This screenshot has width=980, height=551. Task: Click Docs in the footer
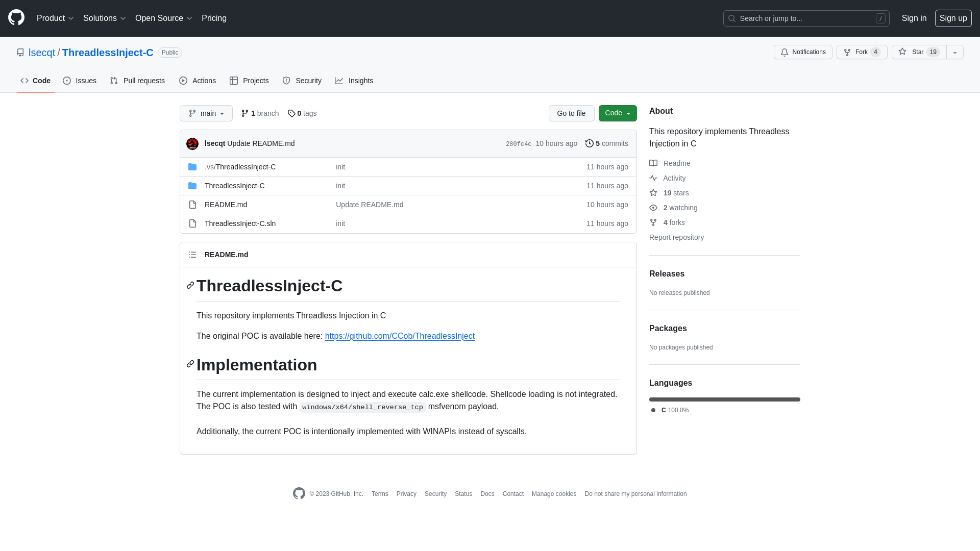tap(487, 494)
